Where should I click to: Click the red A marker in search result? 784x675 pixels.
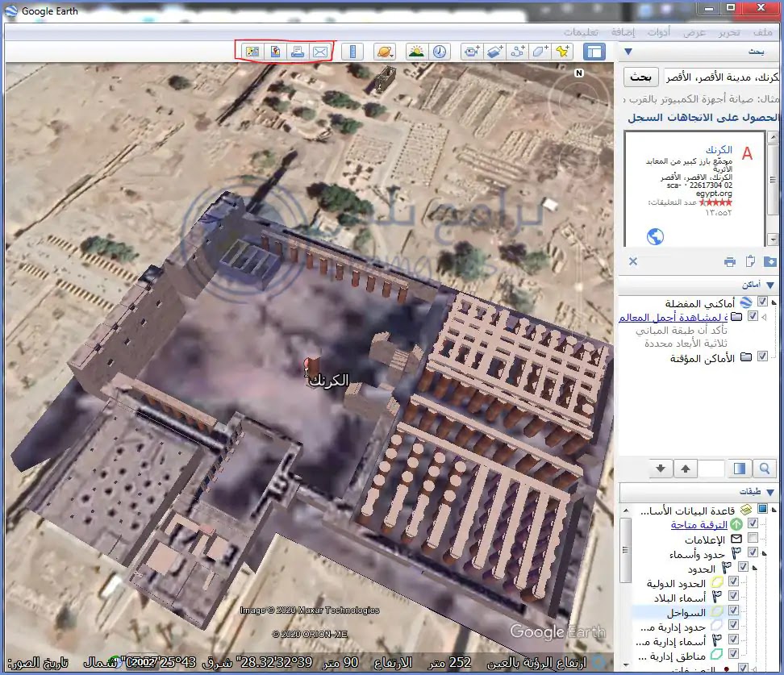pos(747,153)
